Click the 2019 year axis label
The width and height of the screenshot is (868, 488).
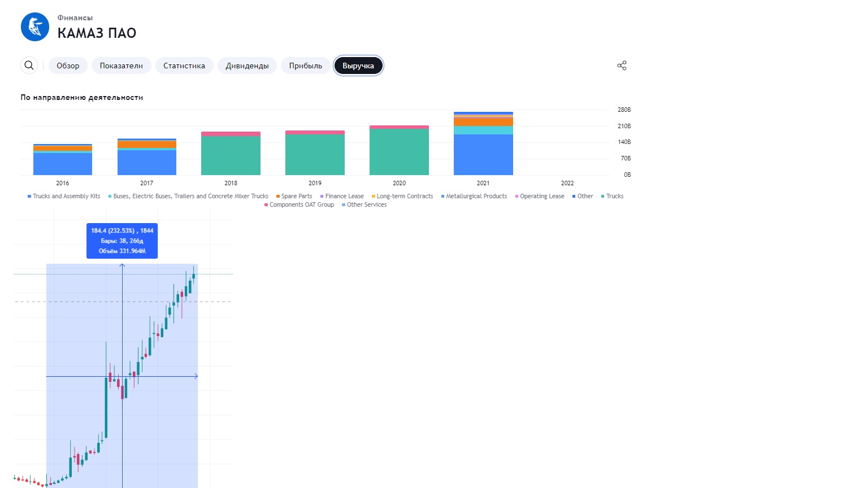click(x=315, y=183)
